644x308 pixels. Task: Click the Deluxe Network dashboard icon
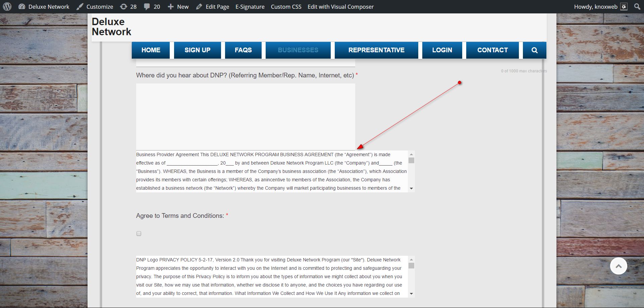pyautogui.click(x=22, y=7)
